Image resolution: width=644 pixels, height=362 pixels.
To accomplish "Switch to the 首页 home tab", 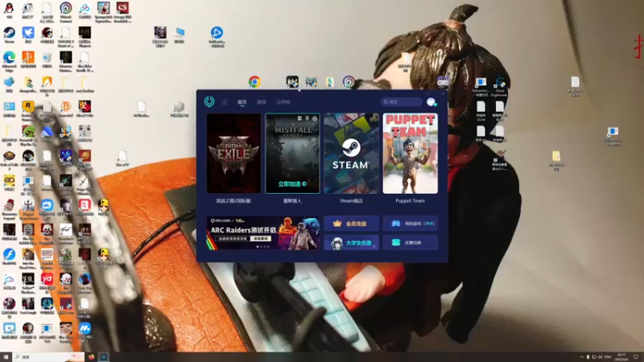I will click(x=242, y=102).
